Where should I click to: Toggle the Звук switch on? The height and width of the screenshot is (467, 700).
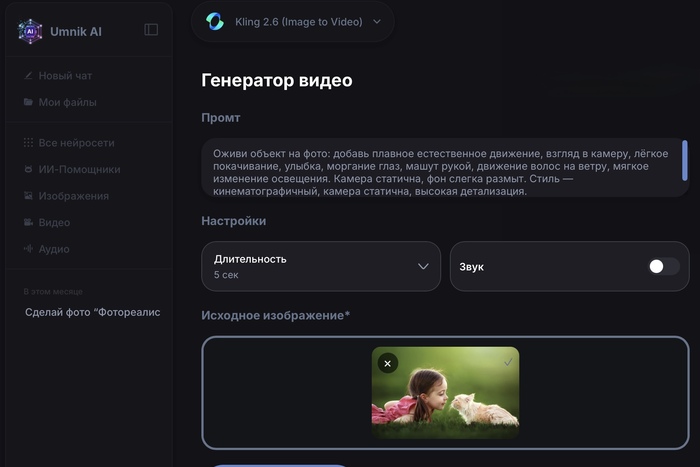pos(663,267)
